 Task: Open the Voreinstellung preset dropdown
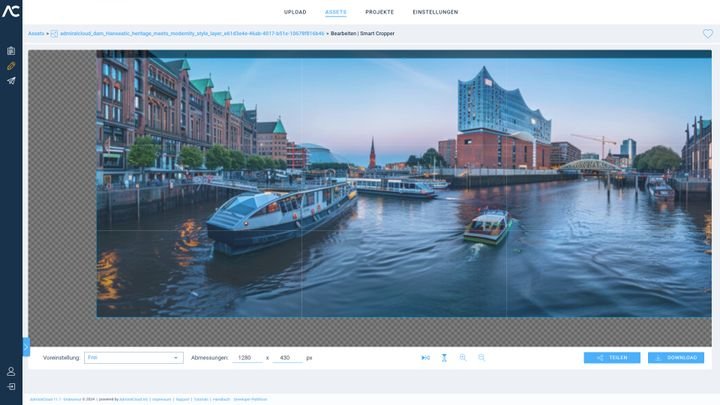tap(134, 358)
